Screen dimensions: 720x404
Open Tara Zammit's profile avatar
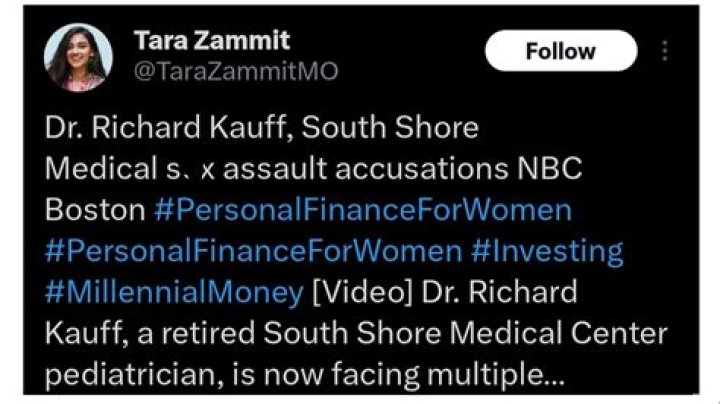coord(73,56)
